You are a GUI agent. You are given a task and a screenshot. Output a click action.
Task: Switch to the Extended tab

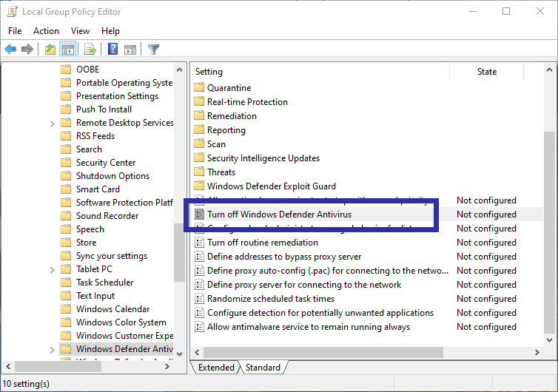click(x=216, y=368)
